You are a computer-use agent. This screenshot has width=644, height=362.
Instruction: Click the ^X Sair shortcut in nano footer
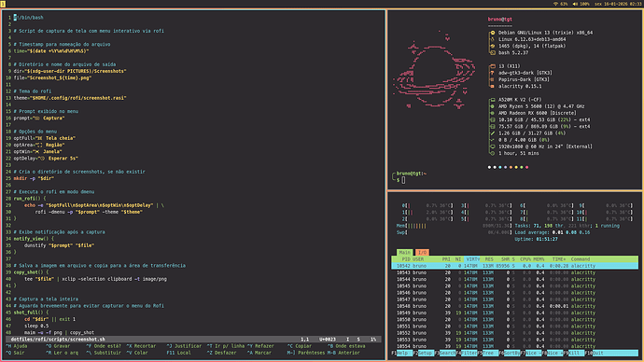pos(15,353)
